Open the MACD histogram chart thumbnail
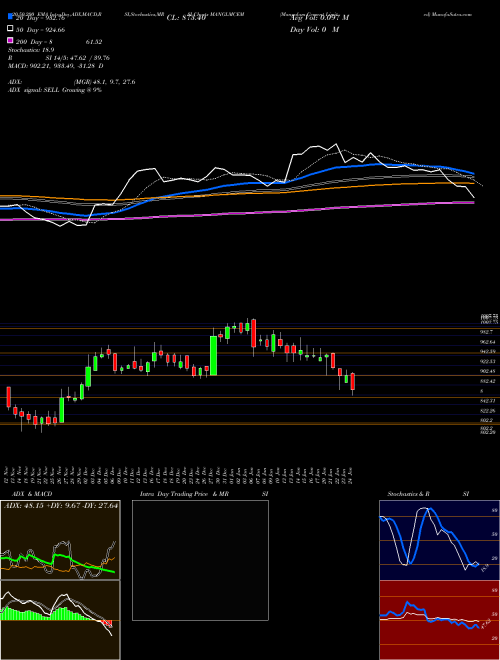 (60, 620)
